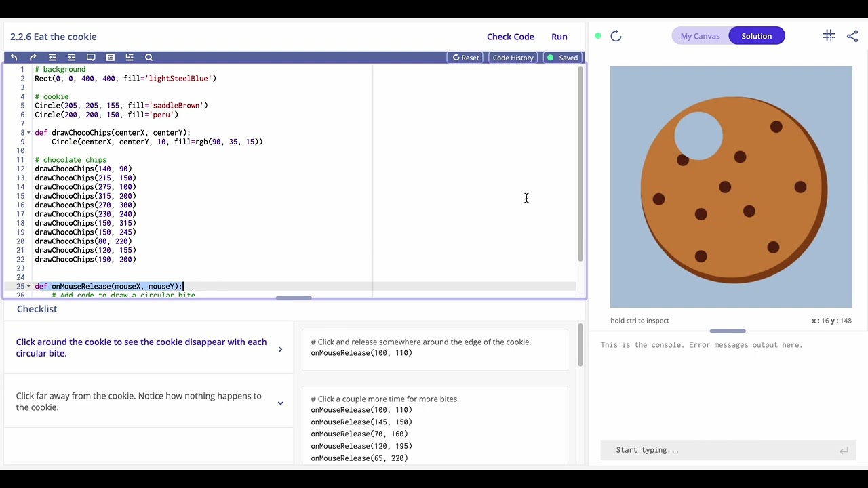Image resolution: width=868 pixels, height=488 pixels.
Task: Click the redo arrow in editor toolbar
Action: click(33, 58)
